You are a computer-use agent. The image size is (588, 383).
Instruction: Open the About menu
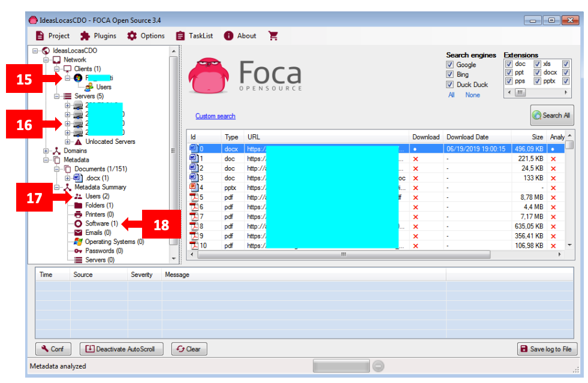[240, 35]
